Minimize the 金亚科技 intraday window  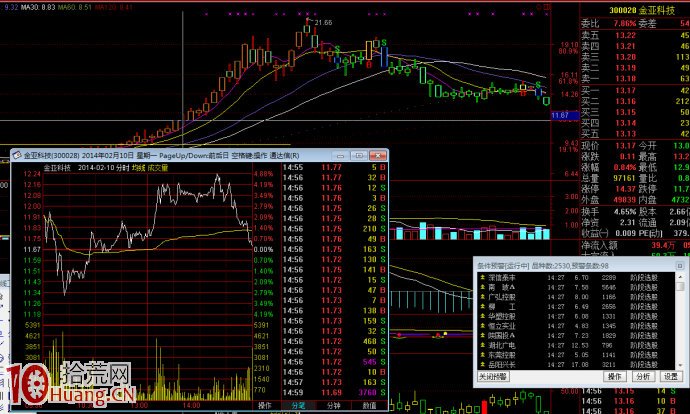coord(341,155)
